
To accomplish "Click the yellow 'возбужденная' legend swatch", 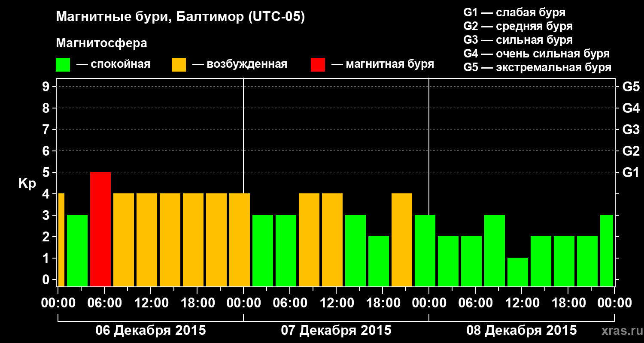I will click(179, 65).
